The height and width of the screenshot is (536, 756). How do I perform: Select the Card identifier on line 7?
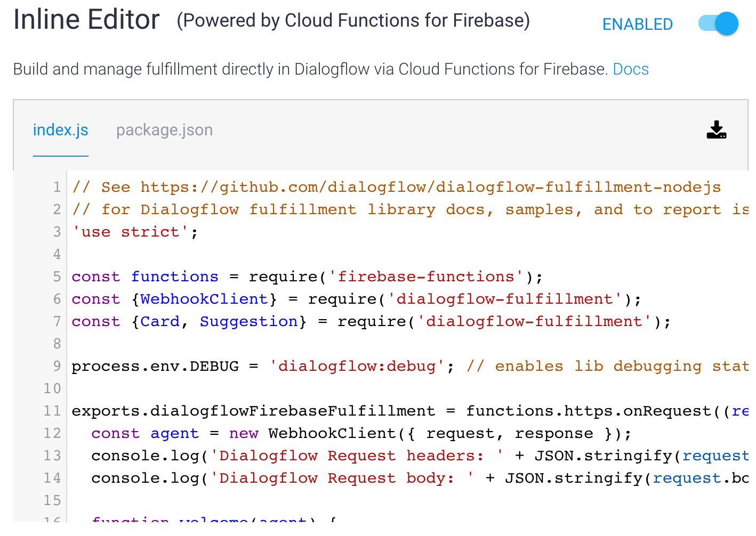[x=160, y=321]
